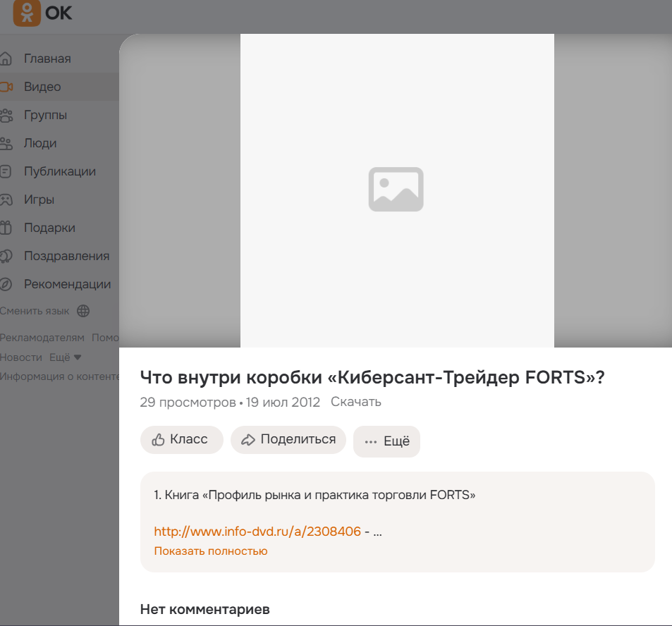Click the video player thumbnail area

click(x=397, y=190)
